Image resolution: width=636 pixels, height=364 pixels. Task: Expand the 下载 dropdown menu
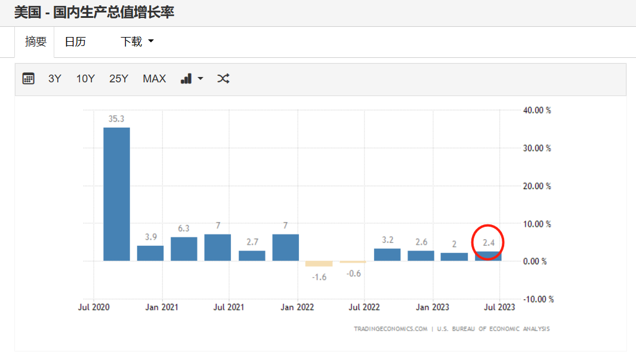click(137, 41)
